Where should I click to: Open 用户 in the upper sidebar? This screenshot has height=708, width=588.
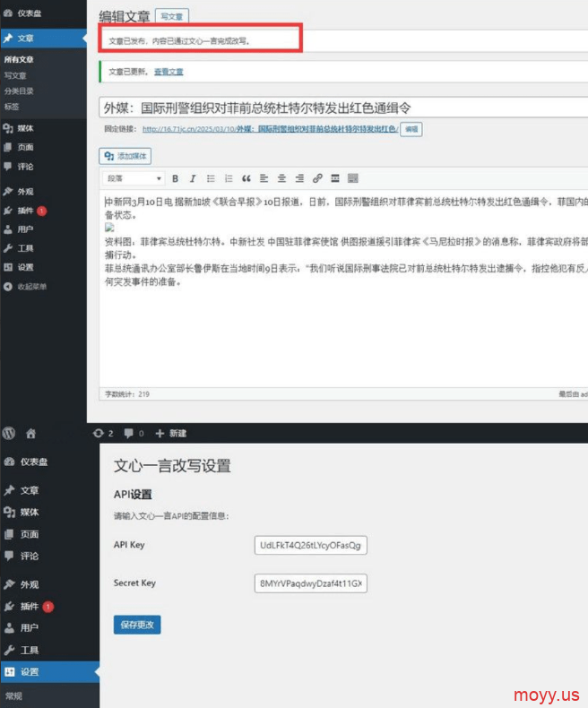click(x=43, y=229)
